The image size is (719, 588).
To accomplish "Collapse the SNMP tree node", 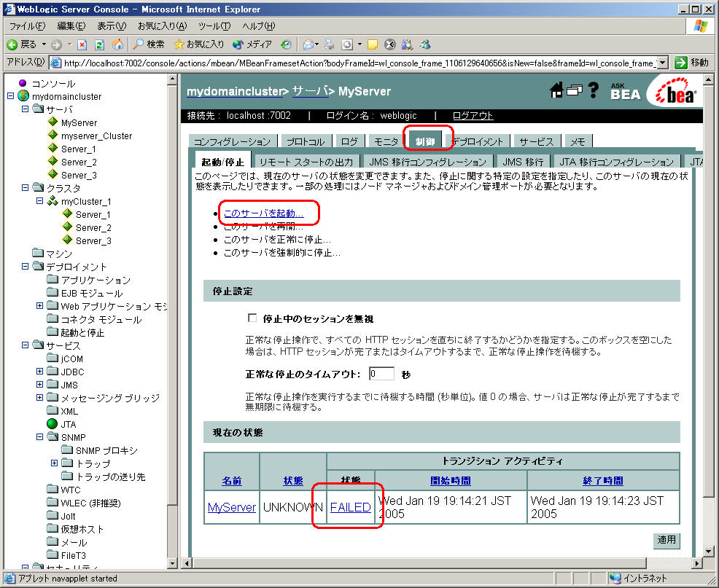I will [x=39, y=437].
